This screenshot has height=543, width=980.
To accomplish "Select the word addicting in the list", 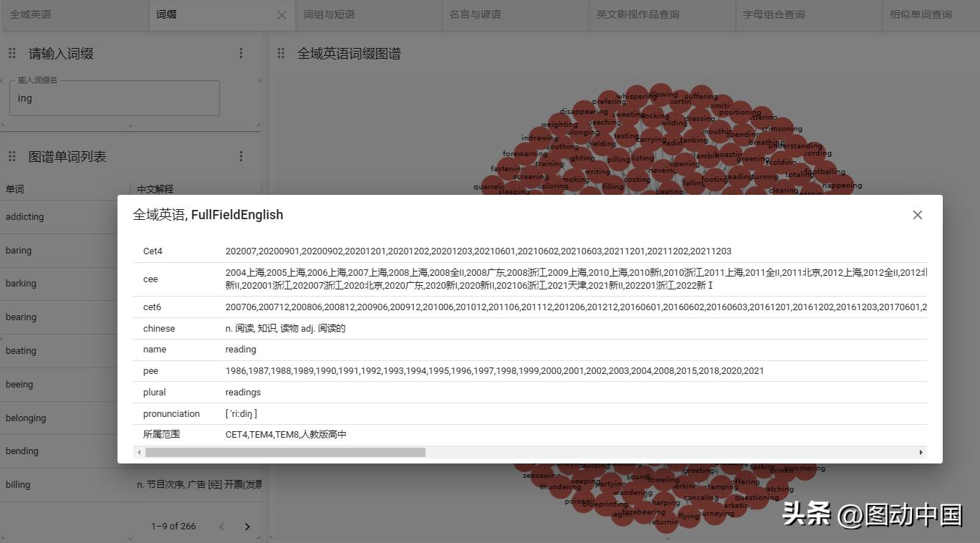I will click(24, 216).
